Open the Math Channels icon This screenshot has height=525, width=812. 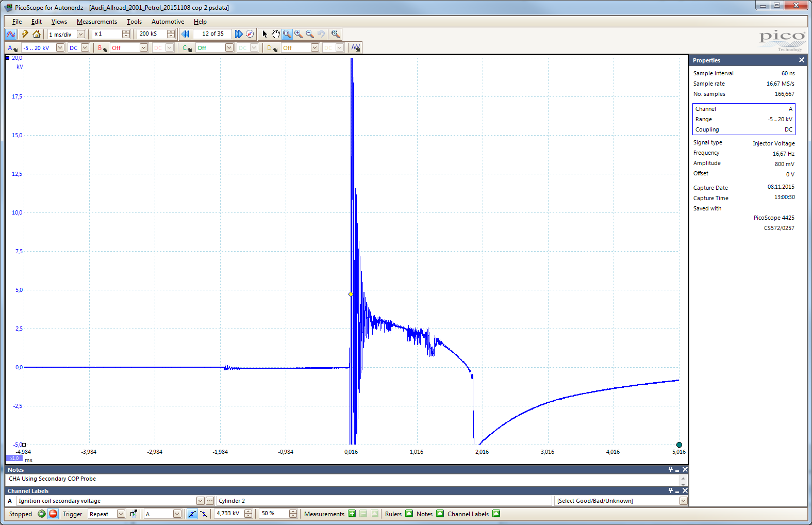(x=356, y=48)
